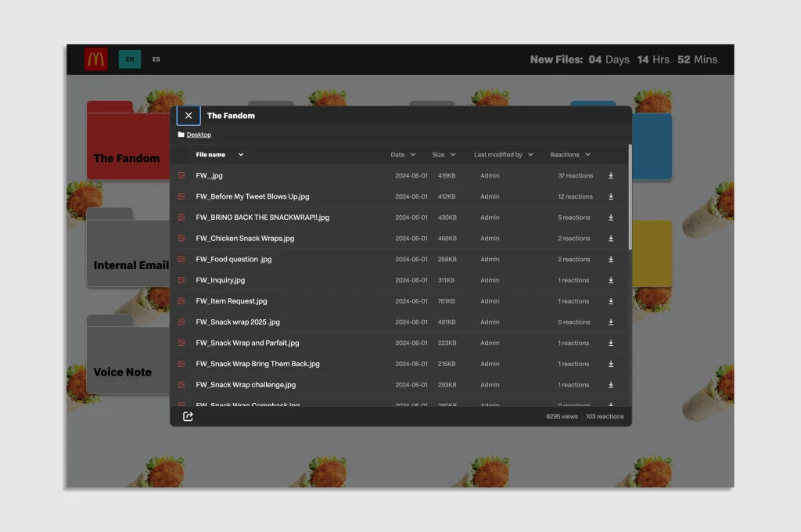This screenshot has height=532, width=801.
Task: Switch language to EN
Action: [130, 59]
